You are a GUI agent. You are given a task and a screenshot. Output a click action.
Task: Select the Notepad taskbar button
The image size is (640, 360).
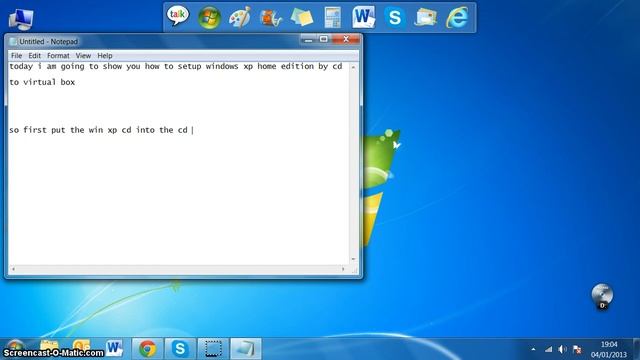(246, 349)
